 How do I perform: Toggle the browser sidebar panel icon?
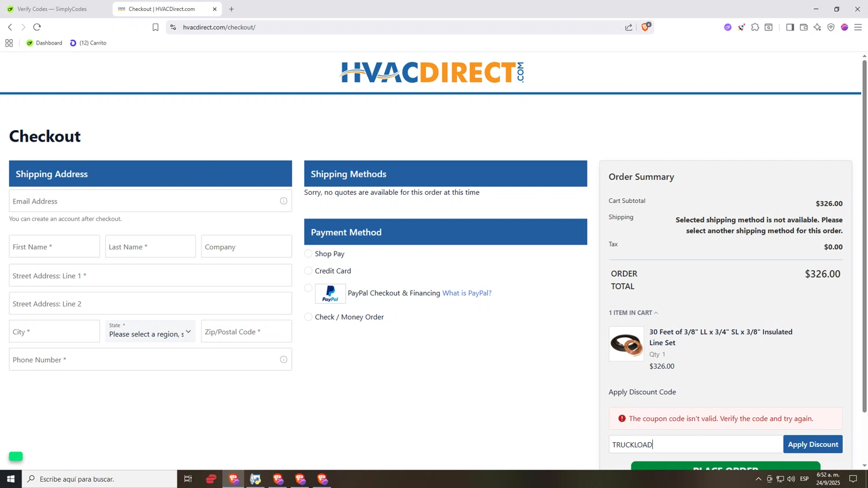point(790,27)
